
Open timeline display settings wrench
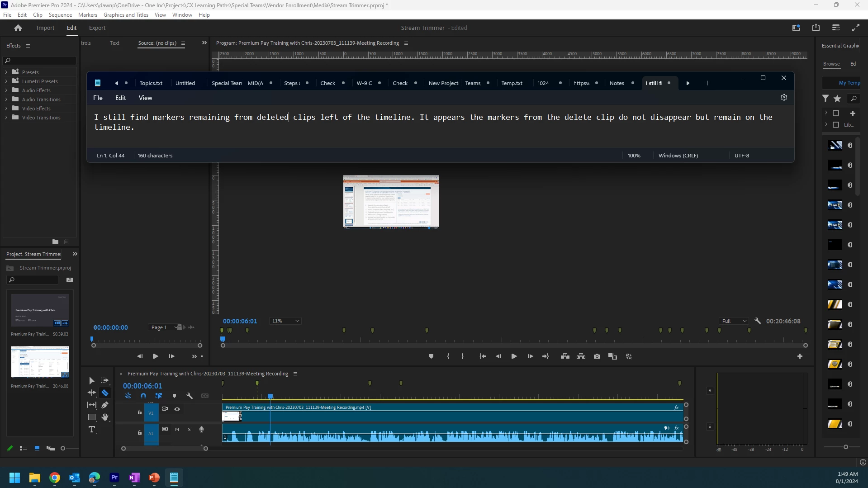[190, 396]
